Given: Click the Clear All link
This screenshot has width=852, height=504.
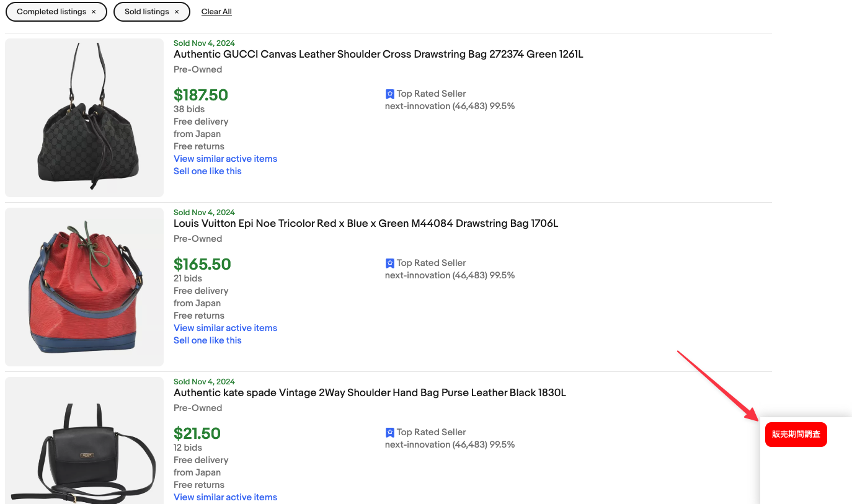Looking at the screenshot, I should [x=216, y=12].
